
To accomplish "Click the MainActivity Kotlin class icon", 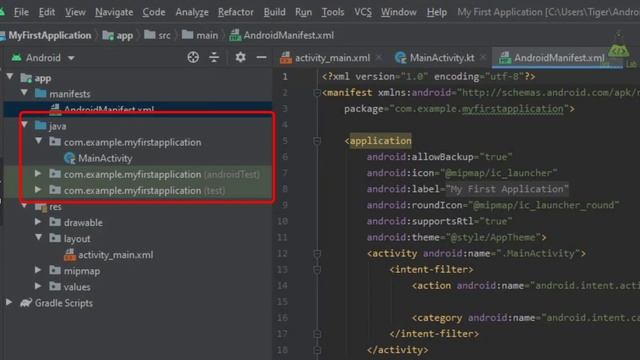I will click(70, 158).
